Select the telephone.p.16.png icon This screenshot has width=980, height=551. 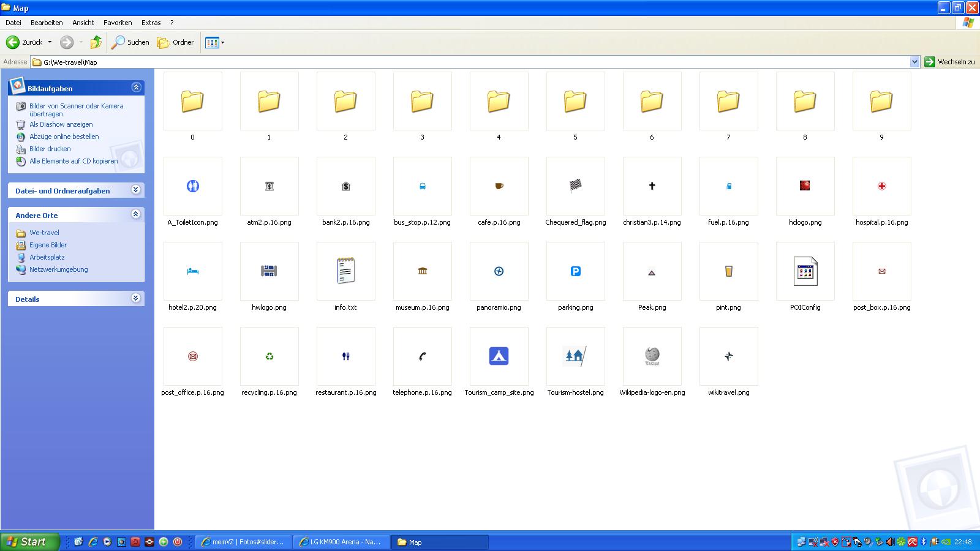[x=423, y=356]
